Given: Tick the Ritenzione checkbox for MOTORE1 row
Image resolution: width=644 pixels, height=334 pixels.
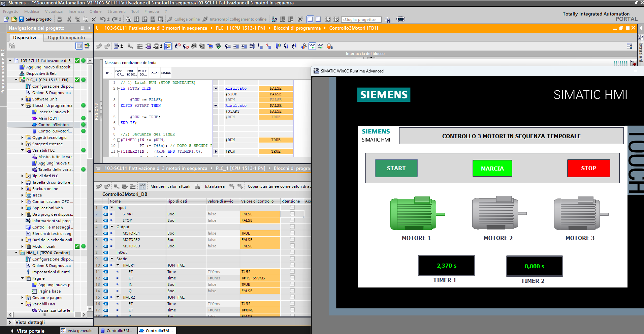Looking at the screenshot, I should pyautogui.click(x=292, y=233).
